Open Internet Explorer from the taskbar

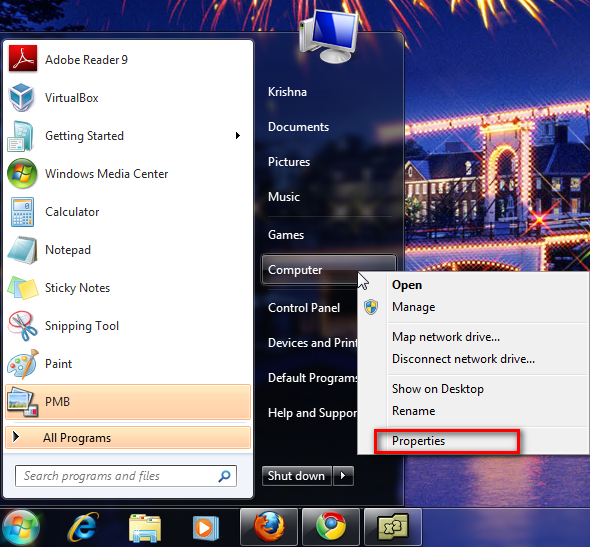point(83,527)
